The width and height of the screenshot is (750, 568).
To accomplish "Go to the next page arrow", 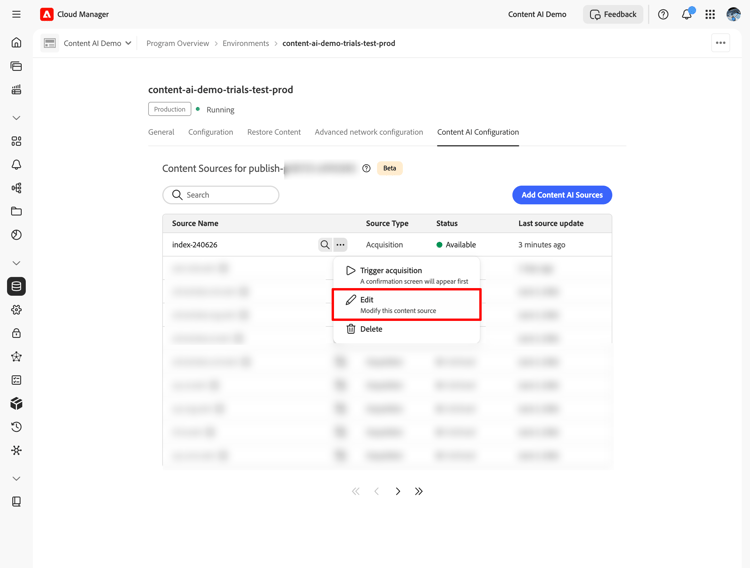I will tap(397, 491).
